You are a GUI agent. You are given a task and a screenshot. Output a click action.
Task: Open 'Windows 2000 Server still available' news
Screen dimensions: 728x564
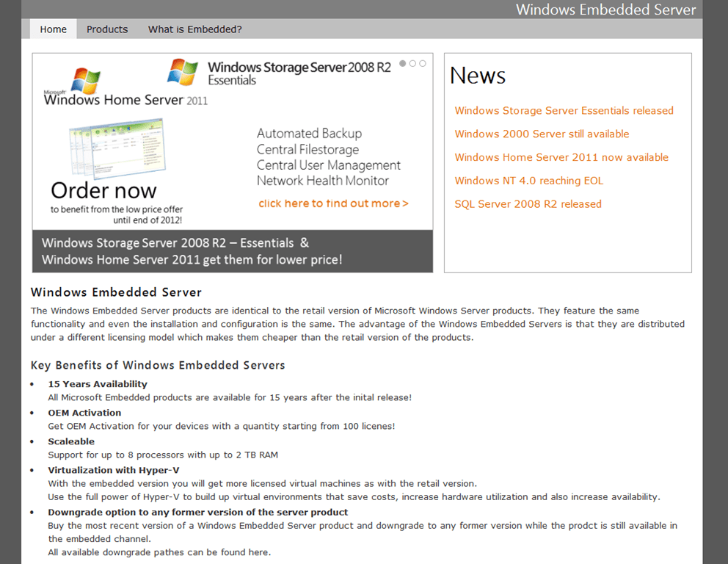542,134
